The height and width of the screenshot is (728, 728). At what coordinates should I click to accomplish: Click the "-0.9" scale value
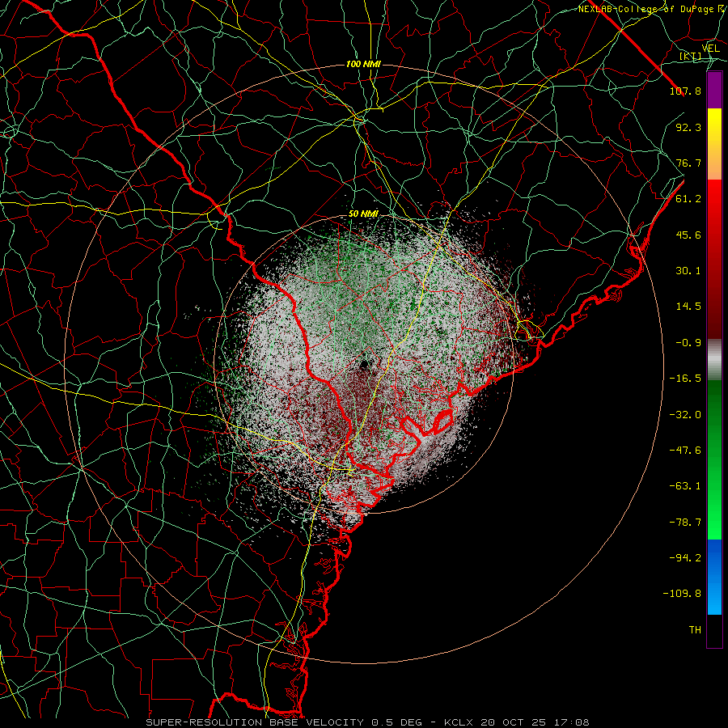(x=688, y=343)
